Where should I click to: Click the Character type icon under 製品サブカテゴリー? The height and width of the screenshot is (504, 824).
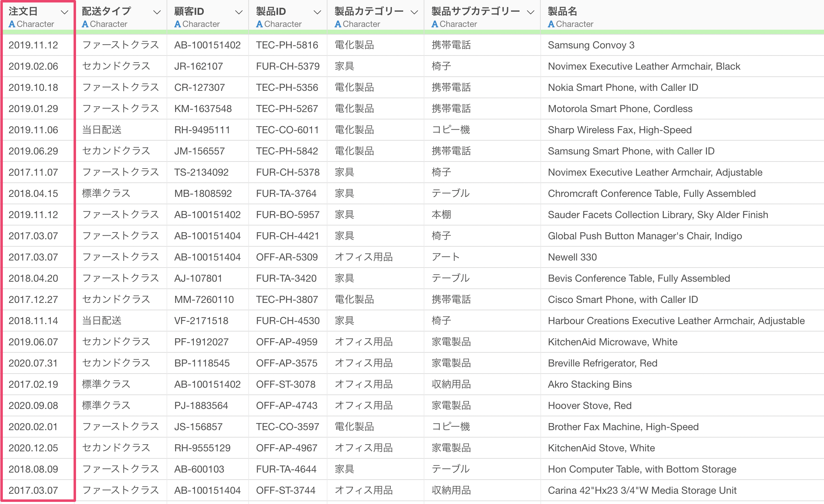pos(435,24)
